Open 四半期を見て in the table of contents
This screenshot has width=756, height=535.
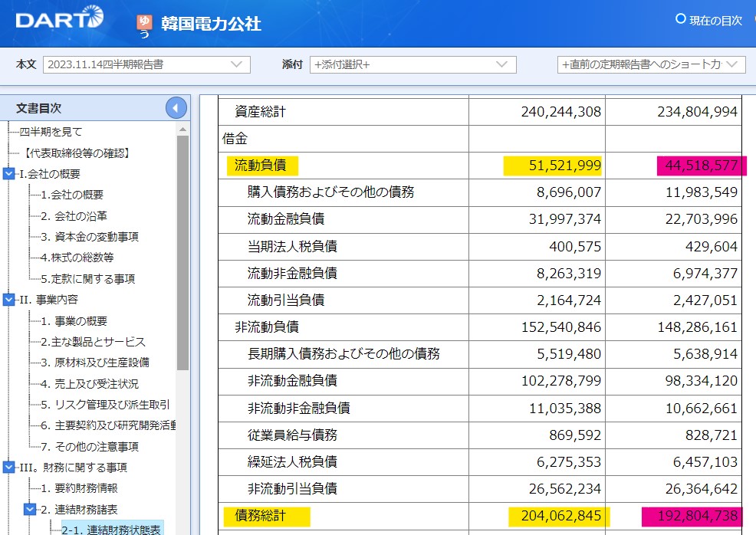pos(51,132)
